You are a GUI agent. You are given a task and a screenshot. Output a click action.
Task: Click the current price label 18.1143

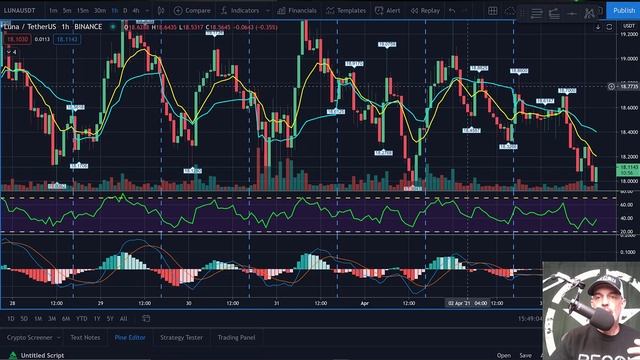(629, 167)
